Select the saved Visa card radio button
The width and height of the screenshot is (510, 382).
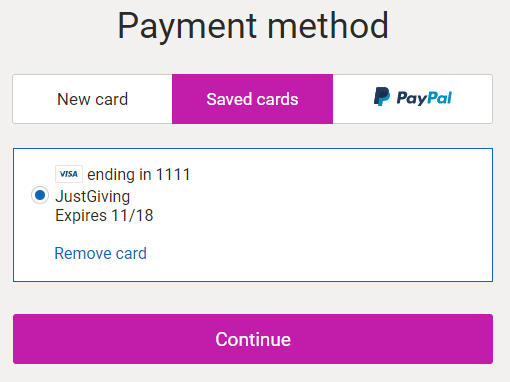pos(40,195)
